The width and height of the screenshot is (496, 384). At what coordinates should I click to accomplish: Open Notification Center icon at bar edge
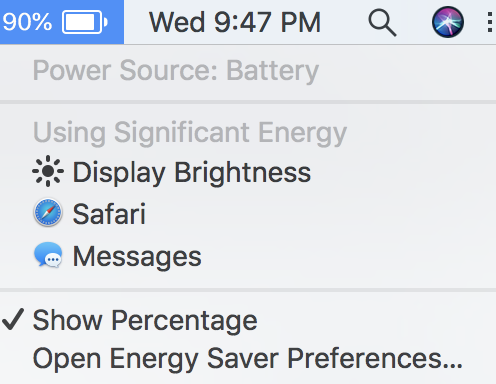click(x=490, y=22)
